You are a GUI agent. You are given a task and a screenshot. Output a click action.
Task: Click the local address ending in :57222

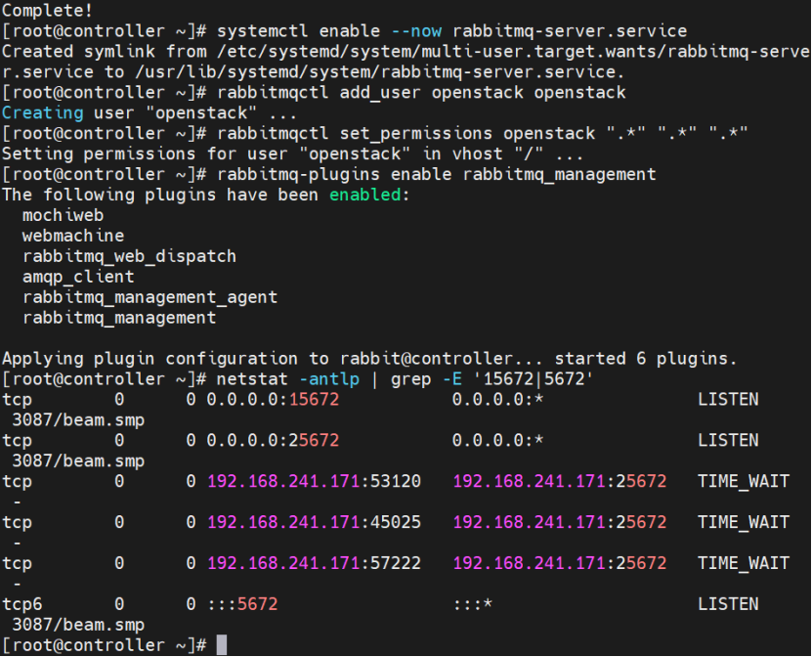point(314,563)
